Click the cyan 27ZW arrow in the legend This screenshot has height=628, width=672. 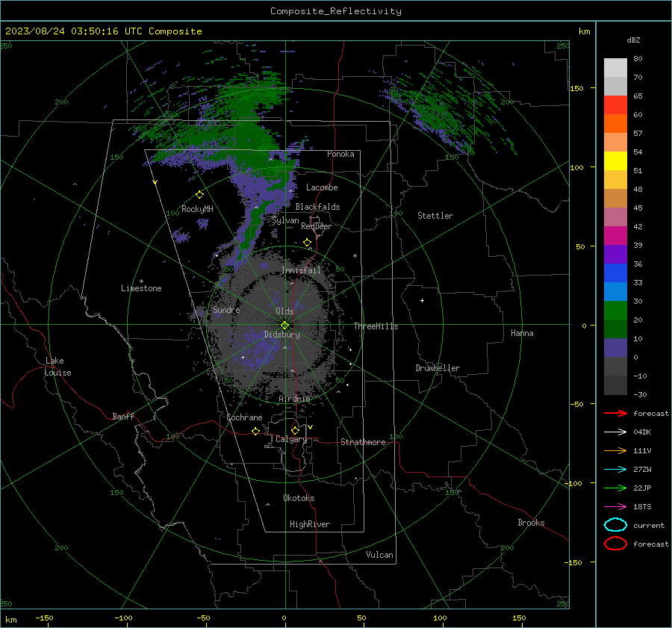click(x=615, y=470)
